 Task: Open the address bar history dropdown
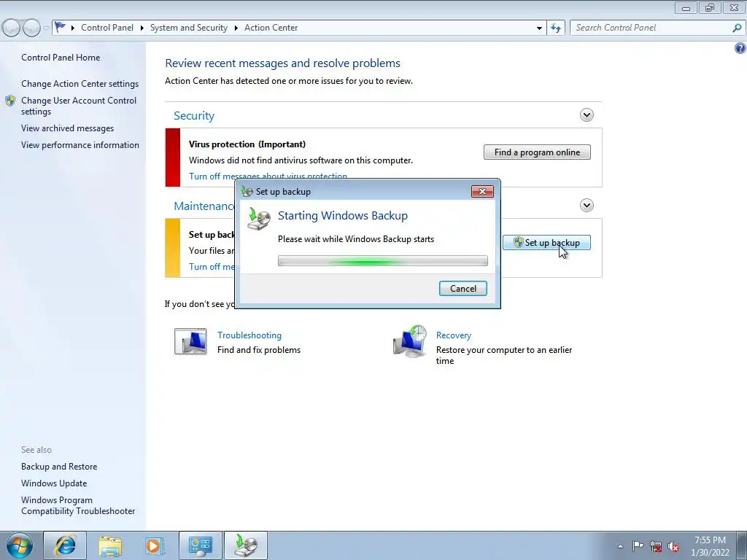(539, 28)
